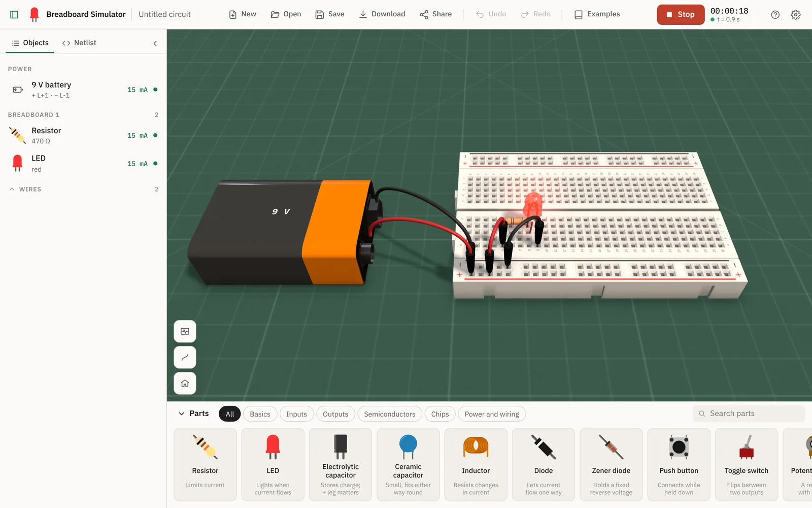Filter parts by Power and wiring
The width and height of the screenshot is (812, 508).
coord(492,414)
